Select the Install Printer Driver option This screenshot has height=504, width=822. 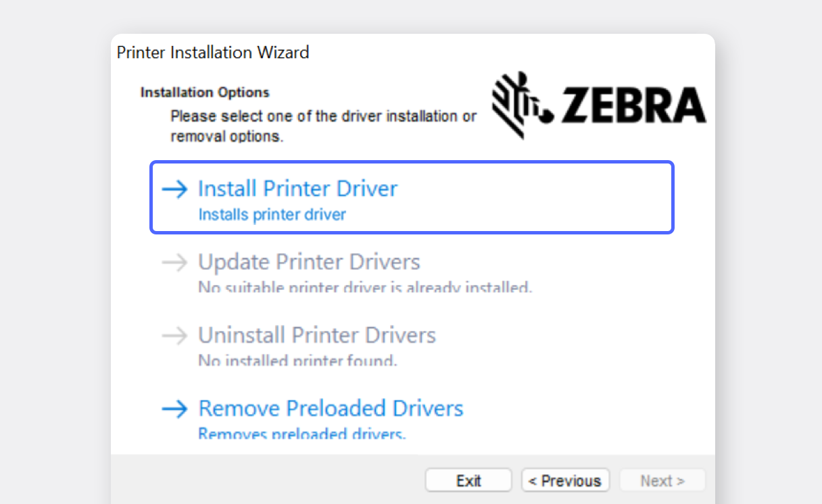click(x=297, y=188)
